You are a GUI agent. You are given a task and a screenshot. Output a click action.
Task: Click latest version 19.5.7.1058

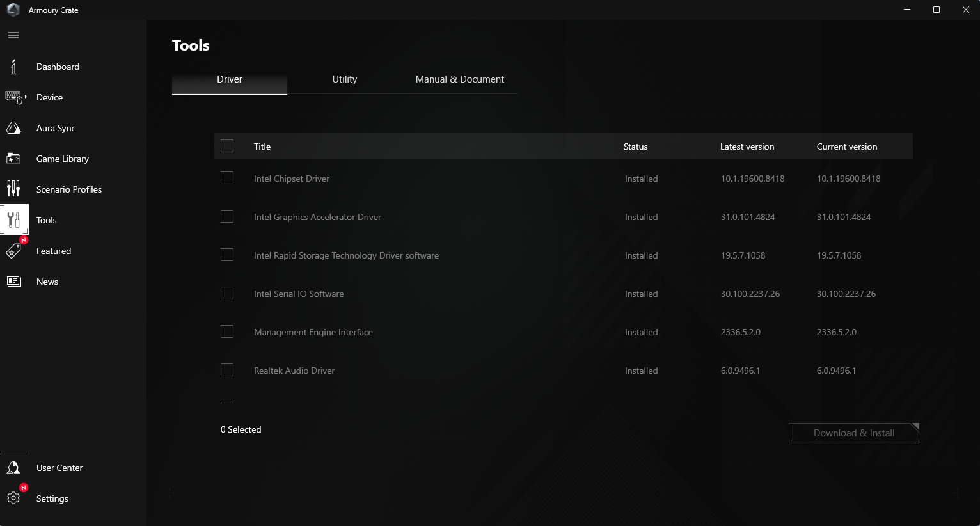(743, 255)
